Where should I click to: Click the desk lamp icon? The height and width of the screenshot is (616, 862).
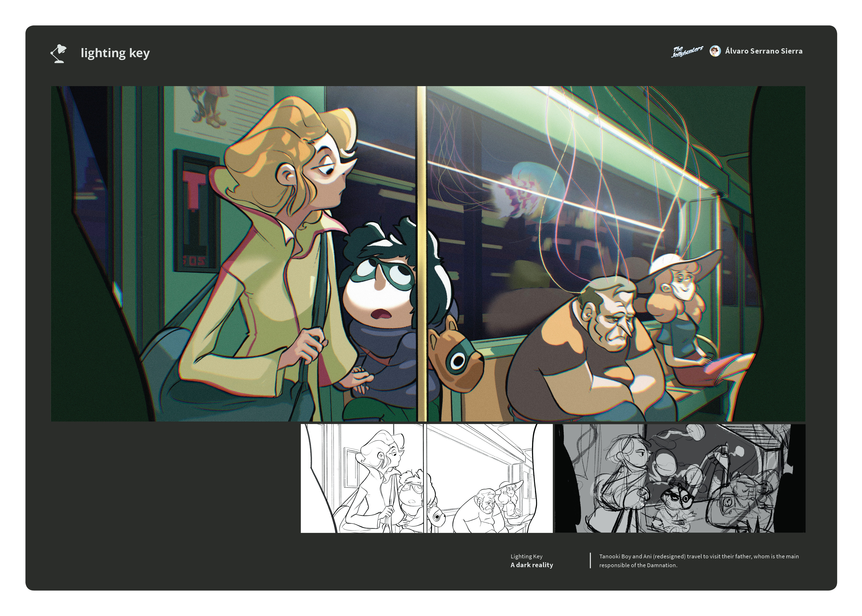(x=58, y=54)
